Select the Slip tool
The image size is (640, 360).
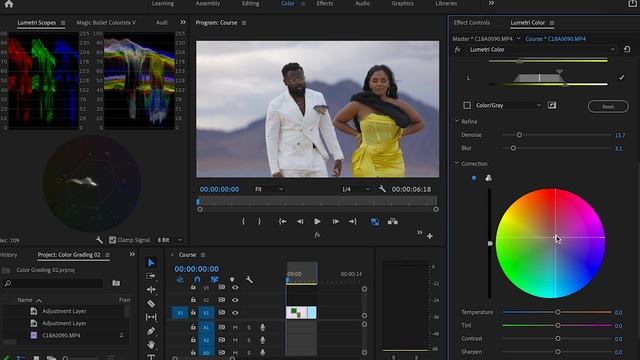click(x=151, y=317)
